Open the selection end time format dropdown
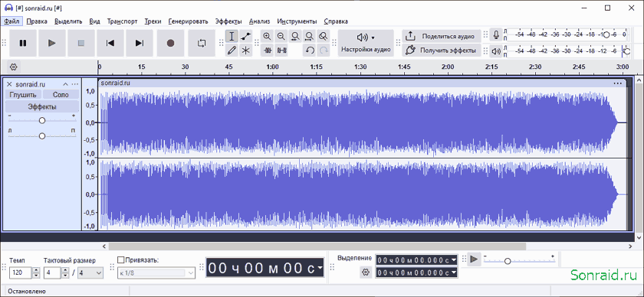 453,273
